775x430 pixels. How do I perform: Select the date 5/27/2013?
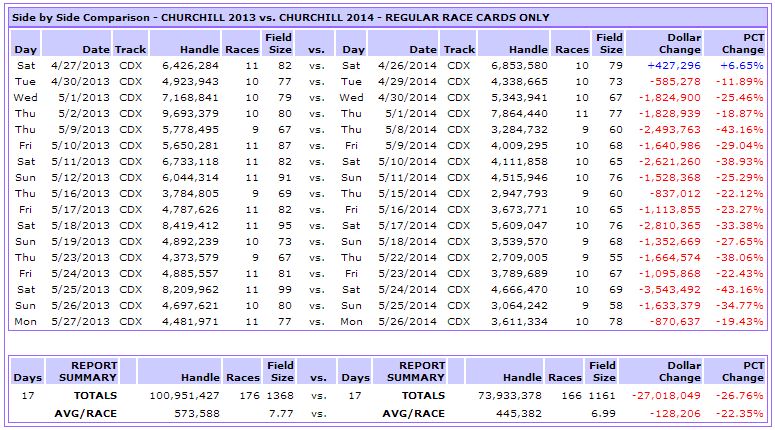[x=80, y=321]
